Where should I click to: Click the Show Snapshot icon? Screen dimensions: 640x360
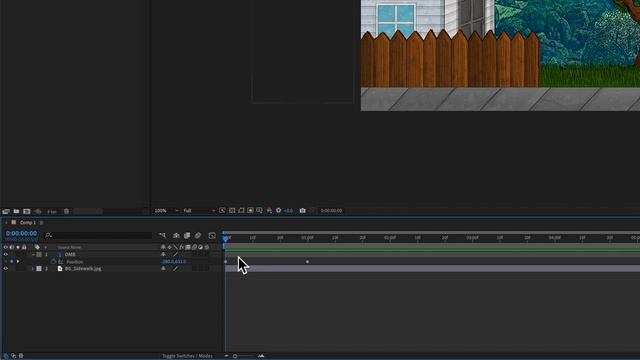tap(312, 211)
